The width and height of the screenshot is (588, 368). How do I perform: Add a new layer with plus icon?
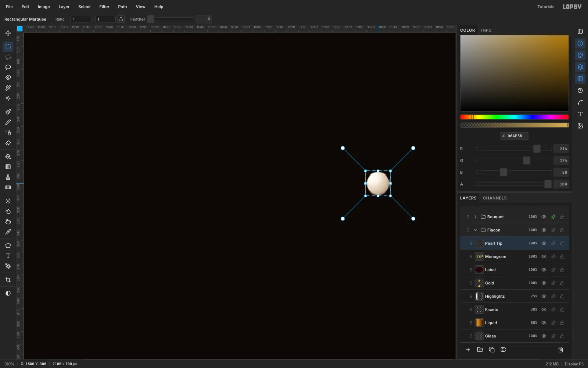pos(468,350)
